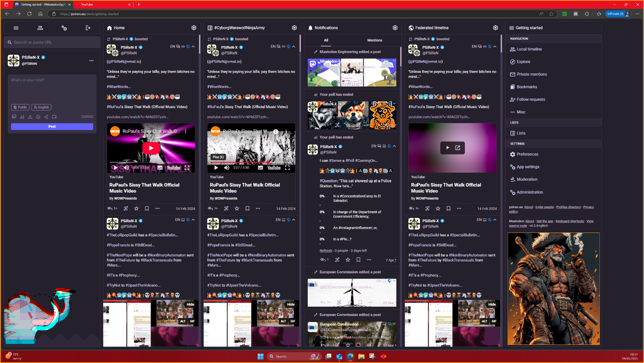This screenshot has height=363, width=644.
Task: Open more options on Home RuPaul post
Action: [x=157, y=209]
